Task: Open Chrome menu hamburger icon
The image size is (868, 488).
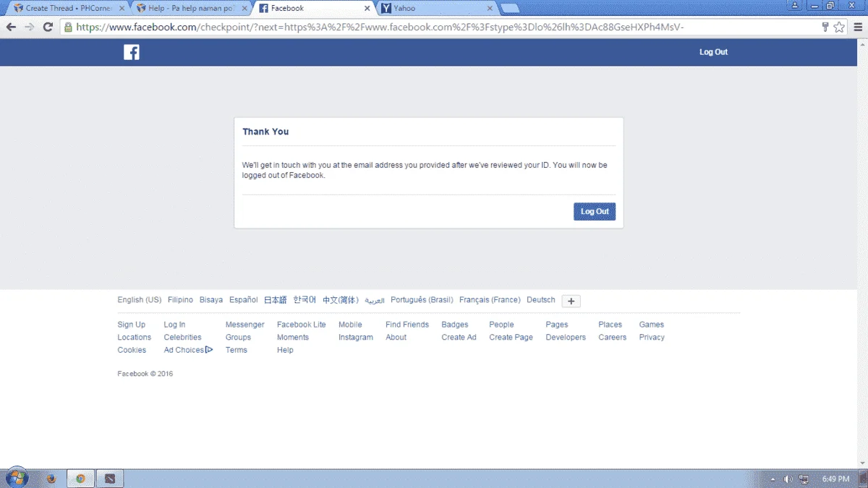Action: pyautogui.click(x=858, y=27)
